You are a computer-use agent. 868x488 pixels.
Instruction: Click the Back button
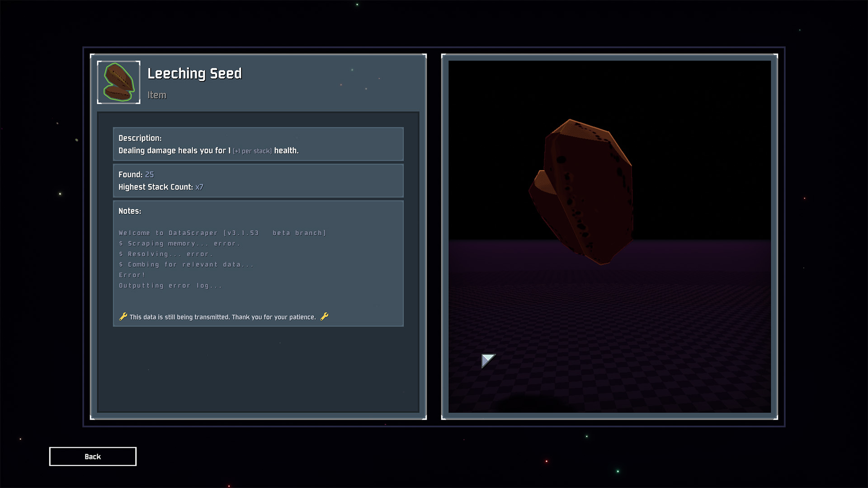coord(92,456)
